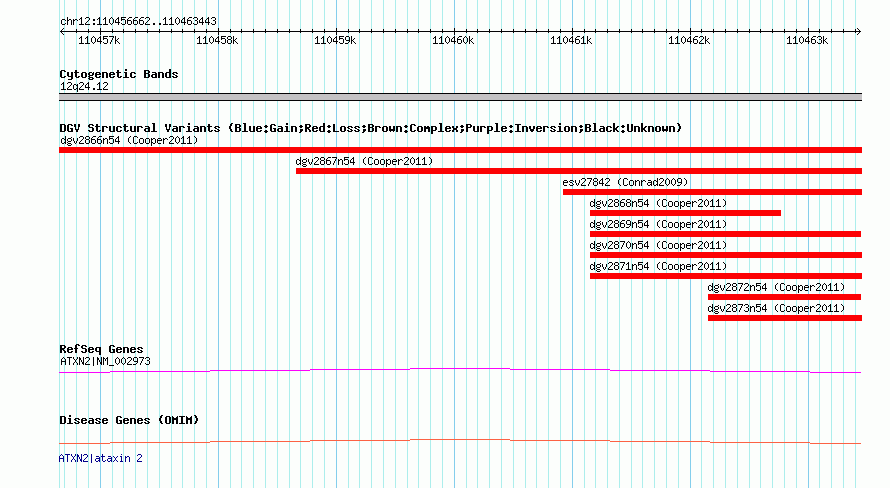Click the dgv2866n54 (Cooper2011) variant label
Viewport: 890px width, 488px height.
click(129, 140)
